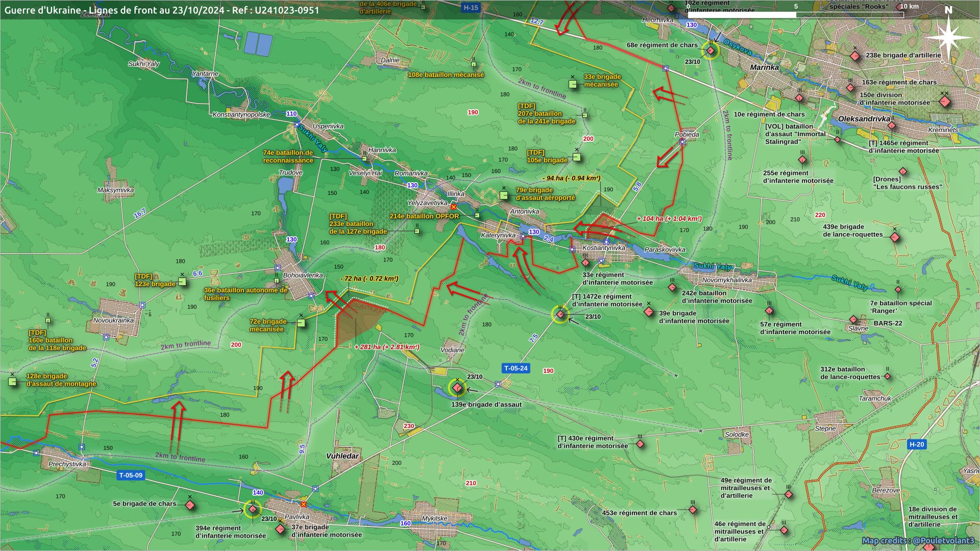Viewport: 980px width, 551px height.
Task: Click the Marinka city label
Action: pos(764,67)
